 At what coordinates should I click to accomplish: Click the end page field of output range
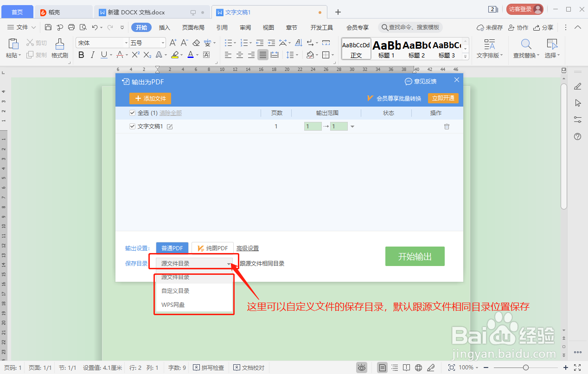click(339, 127)
